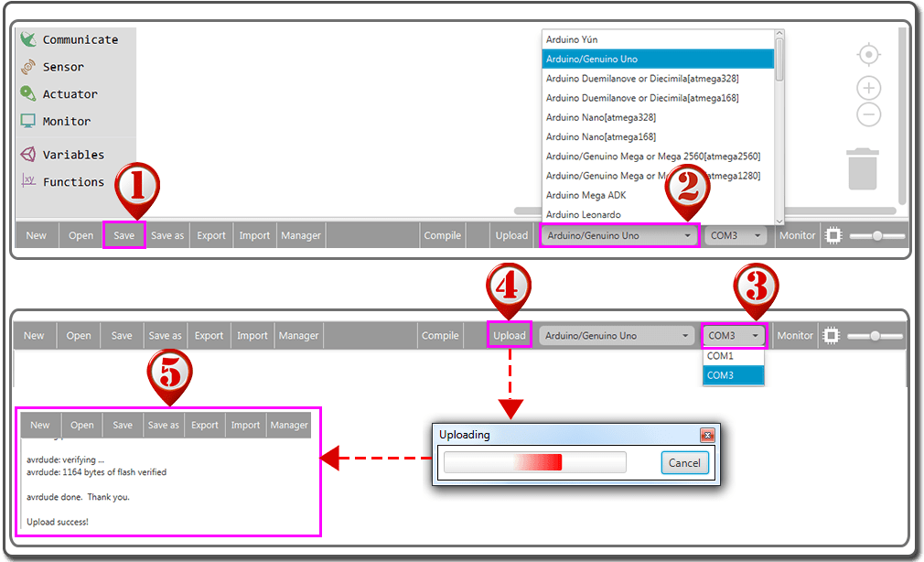Choose Arduino Duemilanove or Diecimila[atmega328] board
This screenshot has width=924, height=562.
point(658,79)
